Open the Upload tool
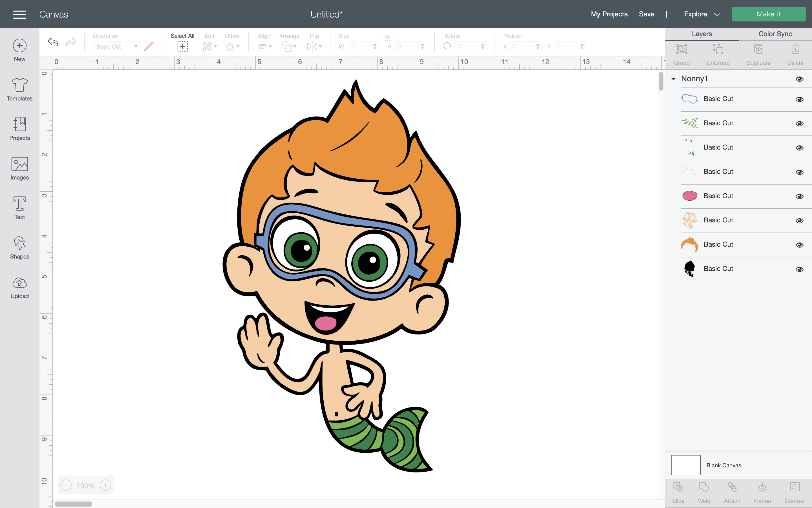Viewport: 812px width, 508px height. coord(19,288)
